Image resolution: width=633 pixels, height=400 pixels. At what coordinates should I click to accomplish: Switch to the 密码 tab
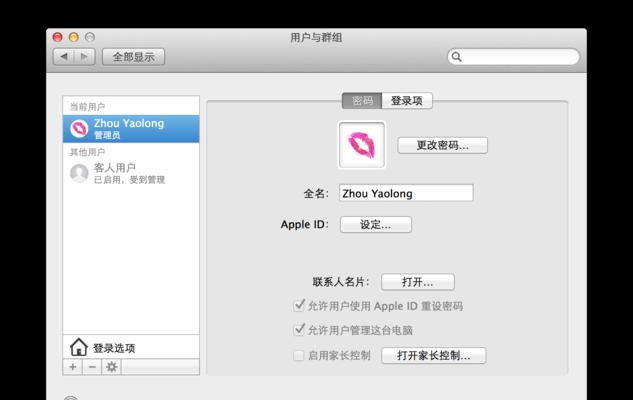362,101
